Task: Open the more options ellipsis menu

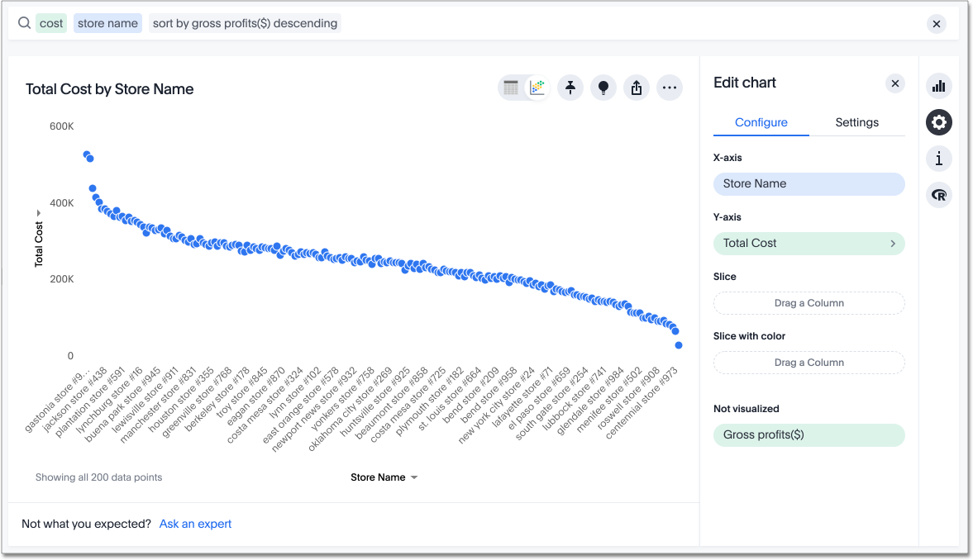Action: pos(670,88)
